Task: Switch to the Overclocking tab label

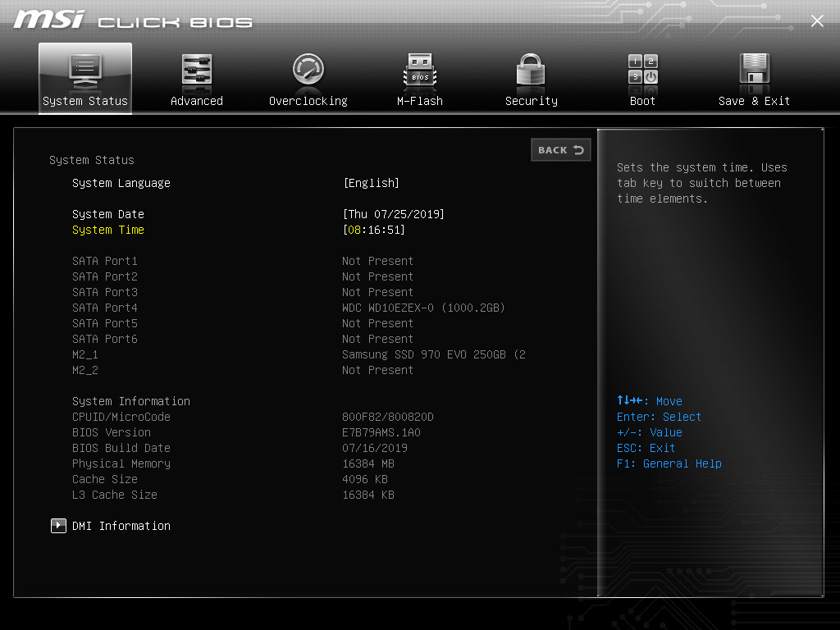Action: (308, 101)
